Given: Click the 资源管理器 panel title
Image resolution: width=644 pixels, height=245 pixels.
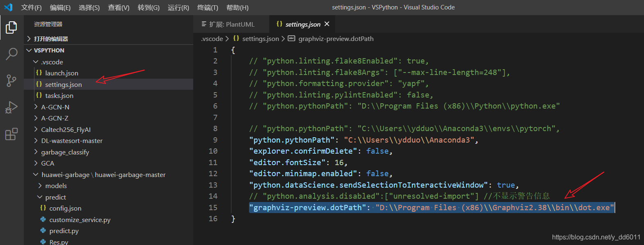Looking at the screenshot, I should coord(48,24).
